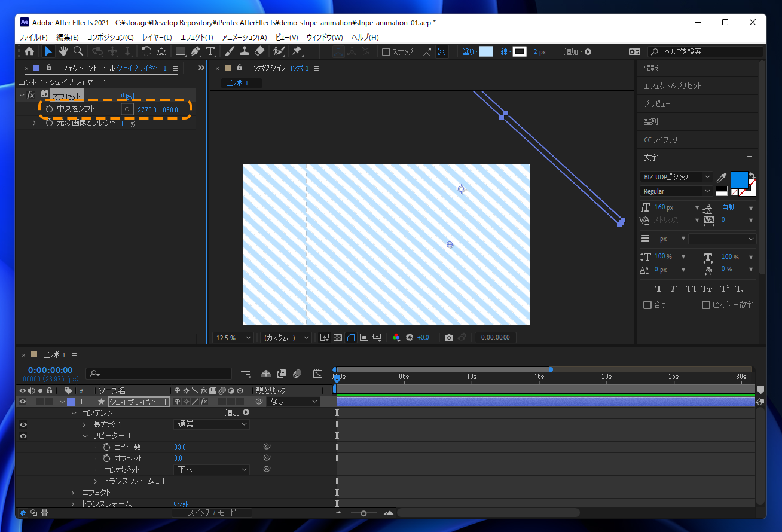
Task: Select the Selection arrow tool
Action: tap(49, 51)
